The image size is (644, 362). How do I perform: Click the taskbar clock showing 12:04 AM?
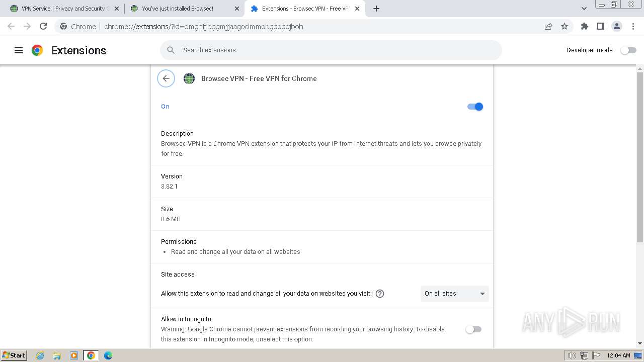tap(618, 355)
